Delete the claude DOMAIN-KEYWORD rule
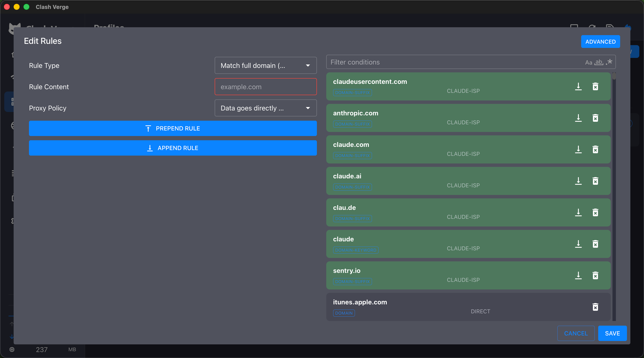This screenshot has width=644, height=358. point(595,244)
